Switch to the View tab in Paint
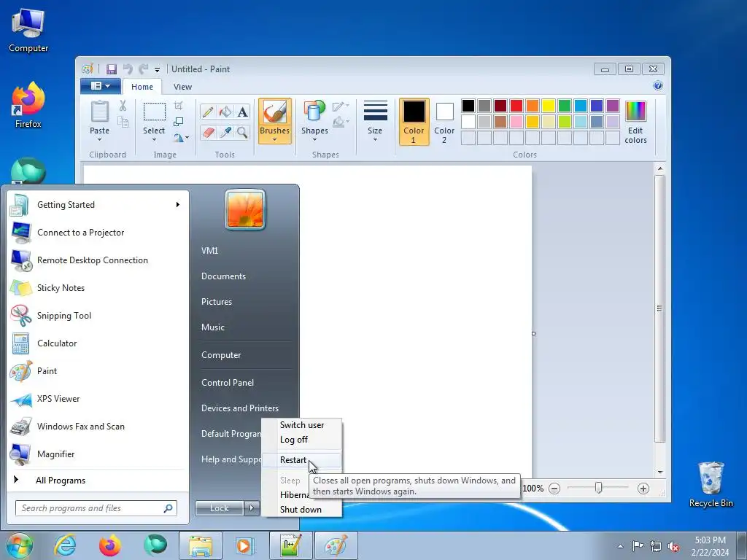The image size is (747, 560). 182,87
